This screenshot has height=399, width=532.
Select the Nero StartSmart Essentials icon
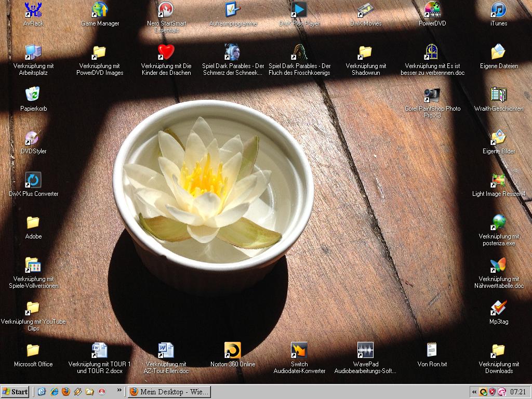[166, 10]
